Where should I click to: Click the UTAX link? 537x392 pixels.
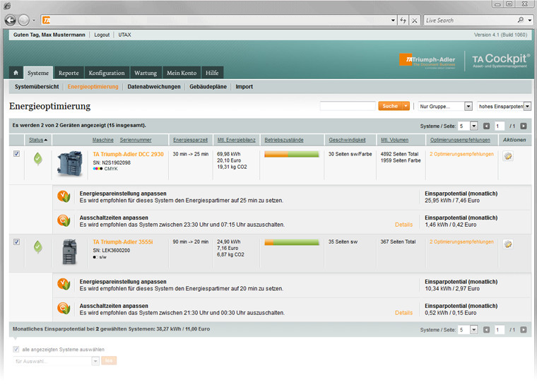(124, 35)
